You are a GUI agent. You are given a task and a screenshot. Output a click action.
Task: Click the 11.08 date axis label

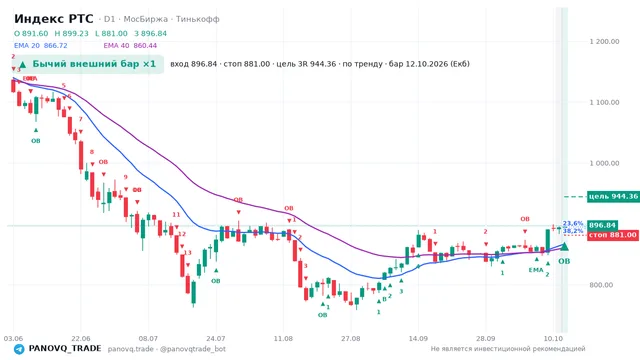coord(283,338)
